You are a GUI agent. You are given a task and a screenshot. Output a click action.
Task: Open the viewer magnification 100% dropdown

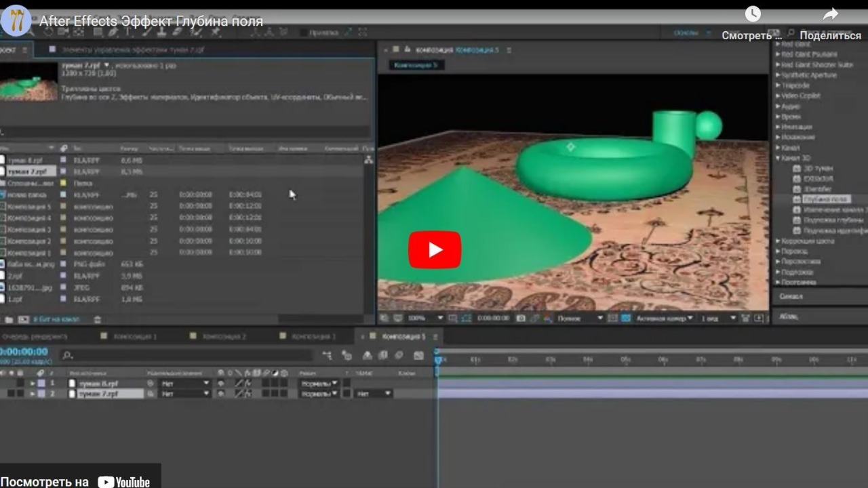[425, 318]
